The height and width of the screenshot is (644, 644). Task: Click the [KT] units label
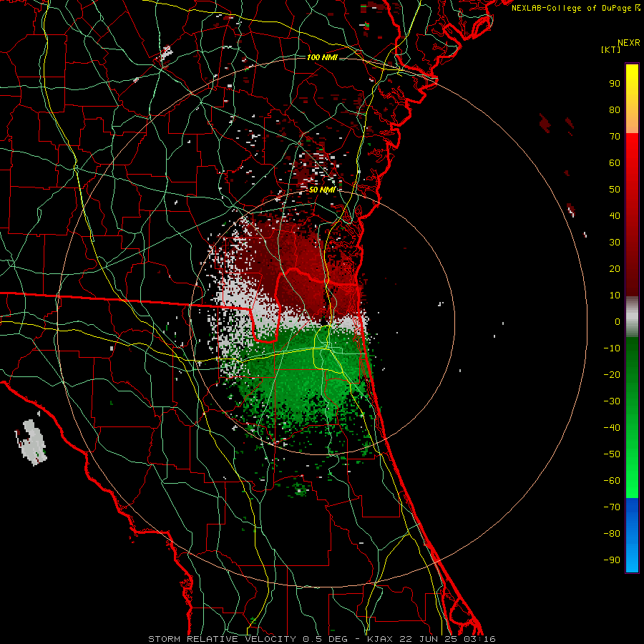(610, 49)
